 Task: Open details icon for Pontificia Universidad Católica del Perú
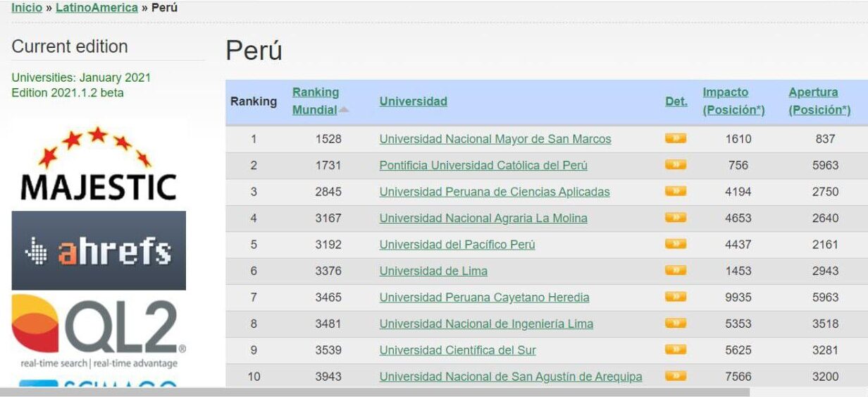(675, 165)
